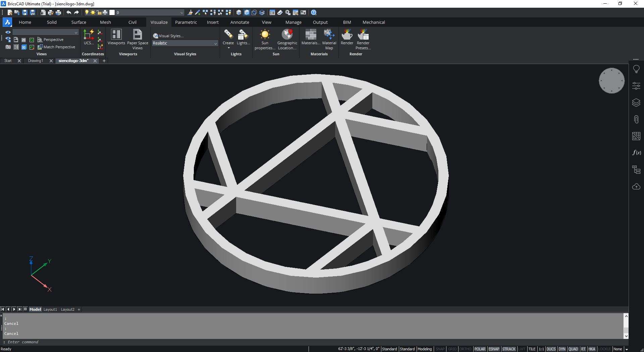Click the Redo arrow icon
The height and width of the screenshot is (352, 644).
(x=76, y=12)
